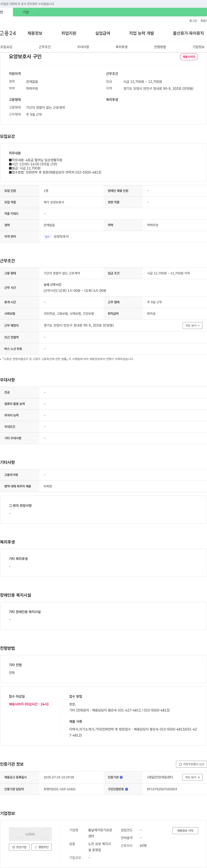Click the 구인인증번호 help question icon
The width and height of the screenshot is (207, 868).
[x=127, y=789]
